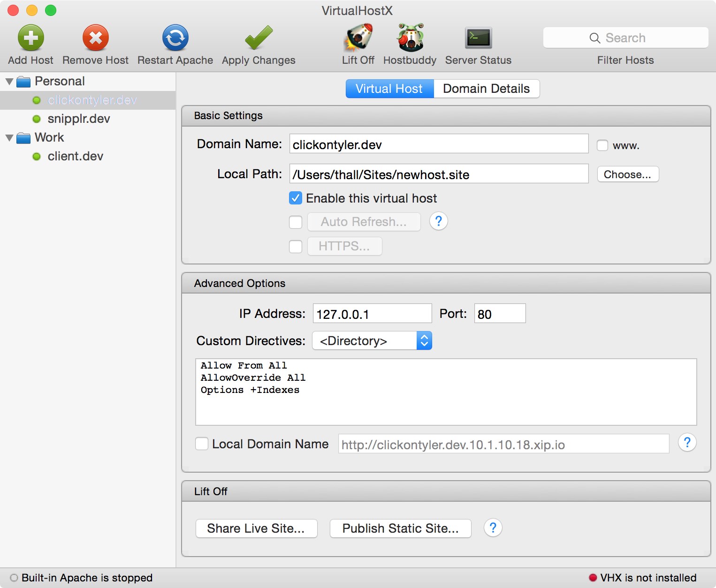Click the Publish Static Site button
Viewport: 716px width, 588px height.
(400, 528)
